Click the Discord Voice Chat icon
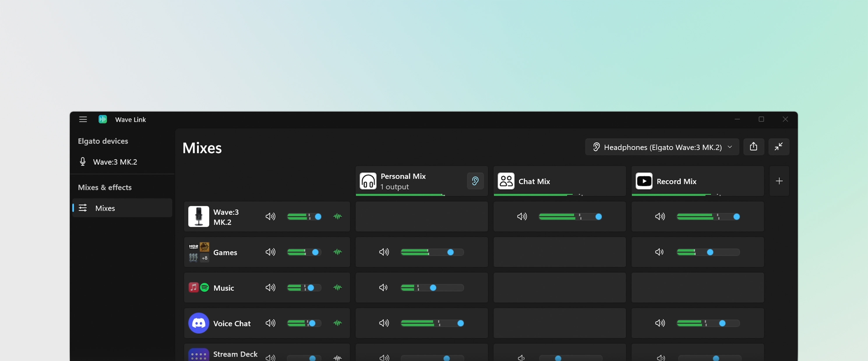Screen dimensions: 868x361 [198, 323]
